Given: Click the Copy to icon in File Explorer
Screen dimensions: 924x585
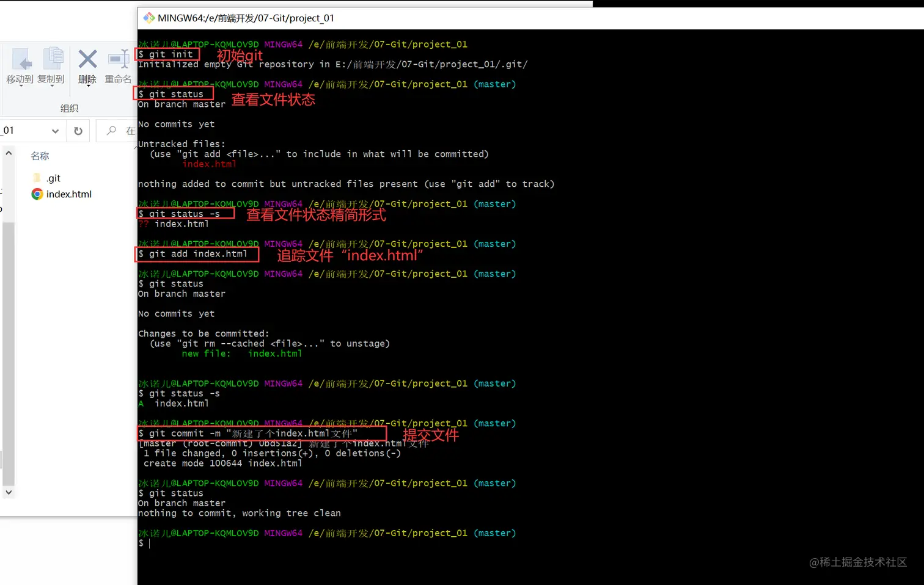Looking at the screenshot, I should tap(53, 59).
